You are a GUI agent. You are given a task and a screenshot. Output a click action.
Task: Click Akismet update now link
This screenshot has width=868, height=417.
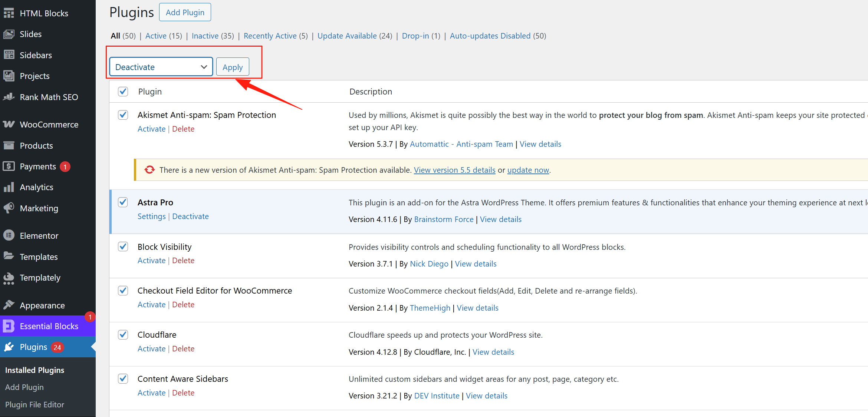pos(528,170)
